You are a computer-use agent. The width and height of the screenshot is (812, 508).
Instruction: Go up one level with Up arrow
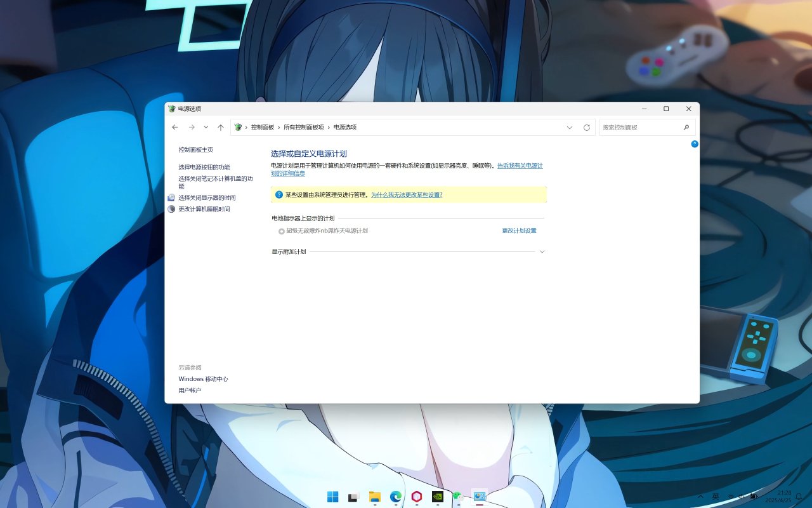click(221, 128)
